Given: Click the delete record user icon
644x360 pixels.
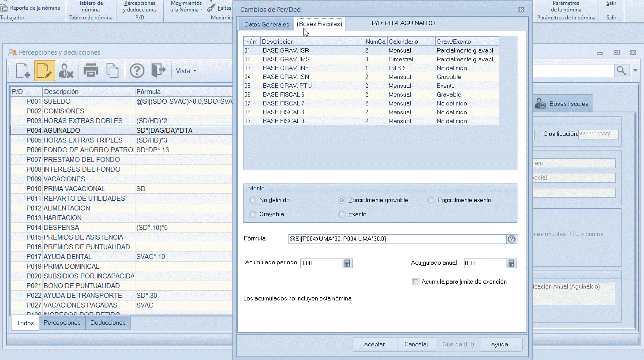Looking at the screenshot, I should 66,71.
